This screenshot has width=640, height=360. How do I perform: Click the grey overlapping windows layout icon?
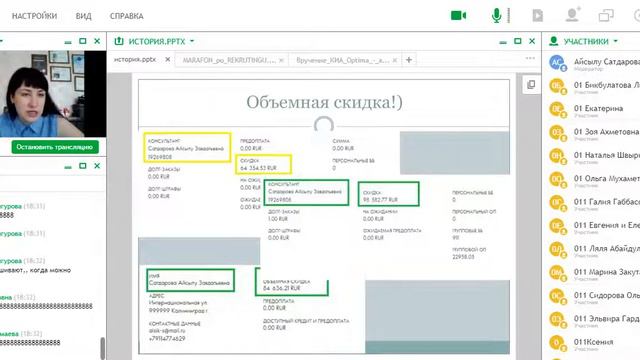606,16
